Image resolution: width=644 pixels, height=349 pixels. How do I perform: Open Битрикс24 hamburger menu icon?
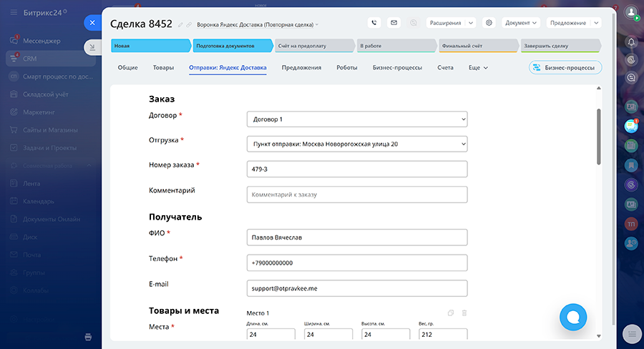14,13
